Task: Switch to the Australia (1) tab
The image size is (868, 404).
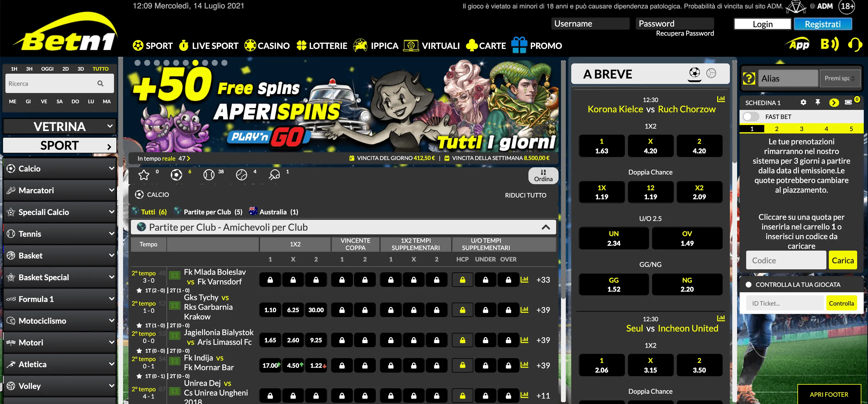Action: point(273,212)
